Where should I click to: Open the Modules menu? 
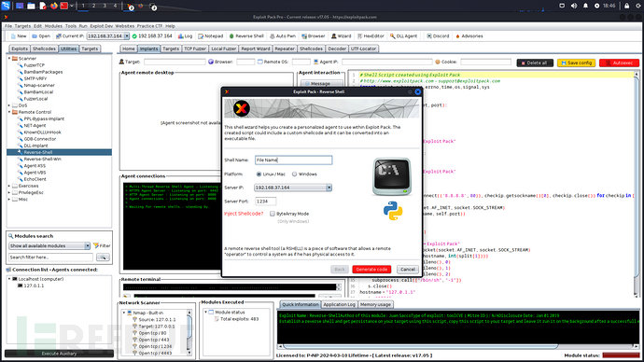(x=53, y=26)
